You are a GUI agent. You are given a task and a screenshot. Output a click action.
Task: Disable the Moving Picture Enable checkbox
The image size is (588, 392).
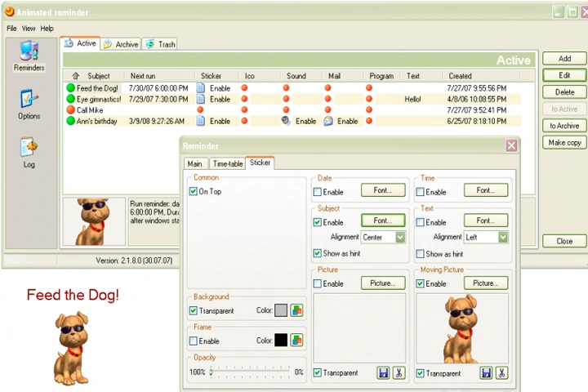(420, 283)
